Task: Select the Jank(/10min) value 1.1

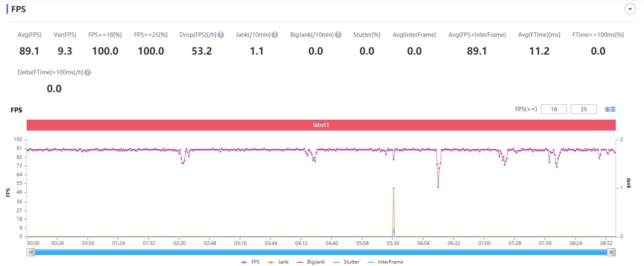Action: [257, 51]
